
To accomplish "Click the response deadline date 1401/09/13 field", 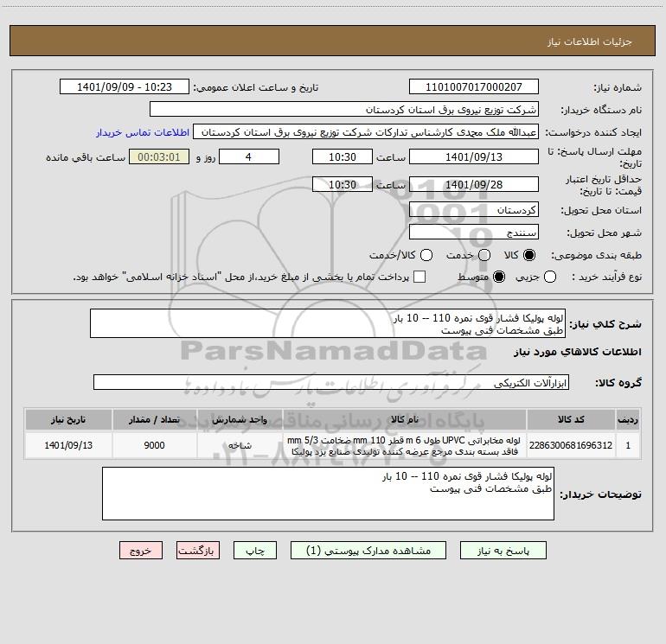I will point(474,156).
